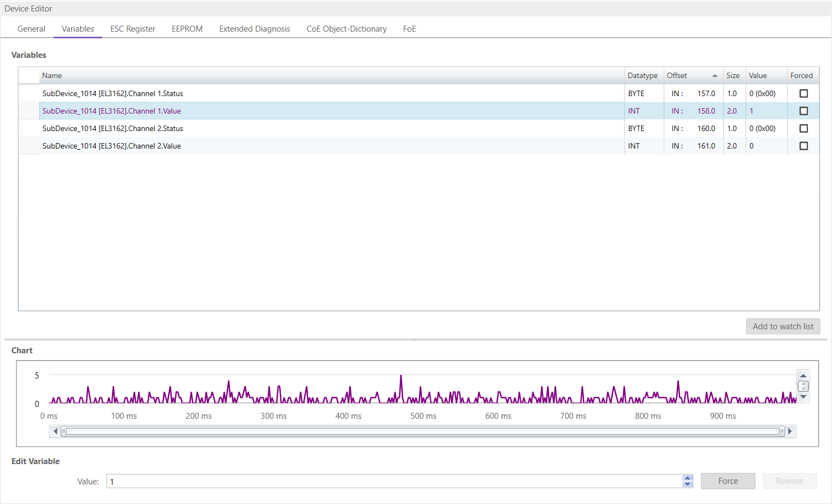Decrement the Edit Variable value spinner
Screen dimensions: 832x504
(687, 484)
